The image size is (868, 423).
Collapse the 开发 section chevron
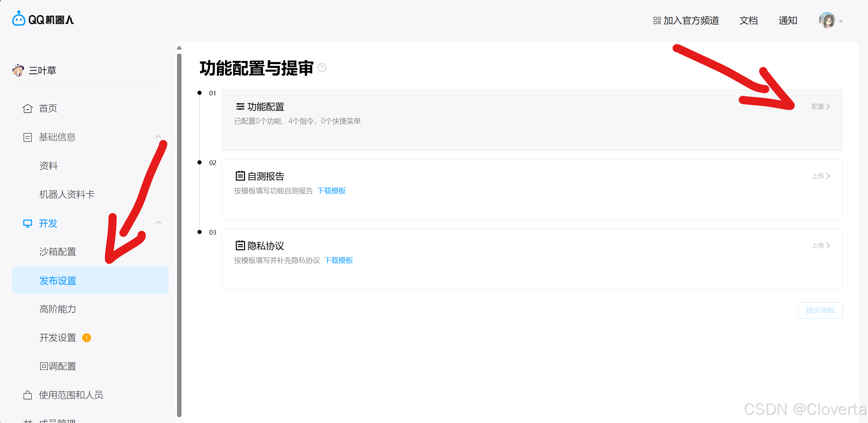click(x=158, y=223)
